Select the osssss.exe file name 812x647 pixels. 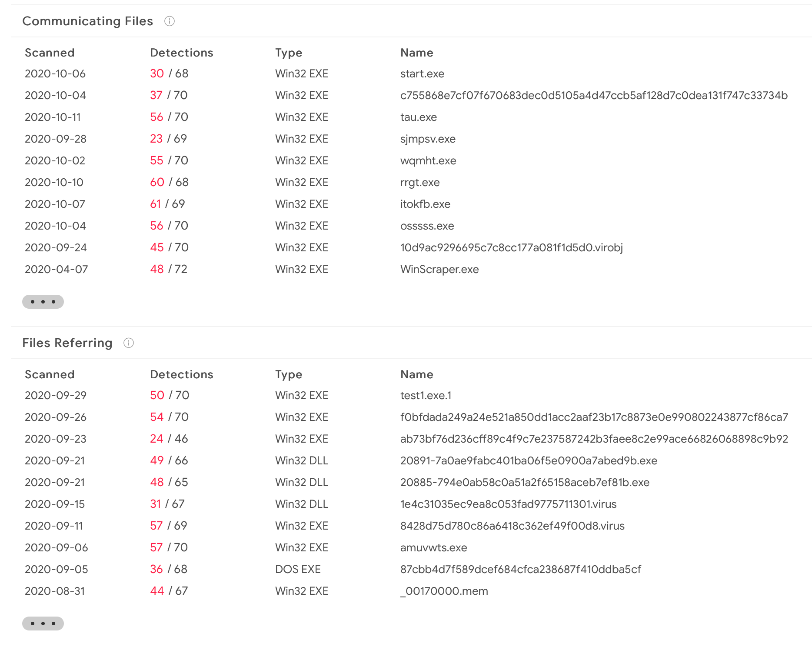[x=427, y=226]
